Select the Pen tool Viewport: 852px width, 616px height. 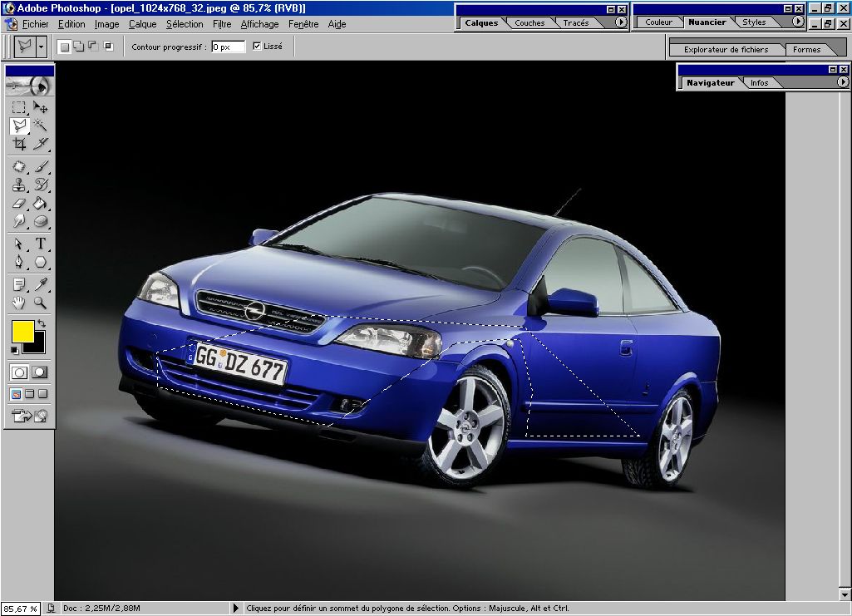[19, 262]
